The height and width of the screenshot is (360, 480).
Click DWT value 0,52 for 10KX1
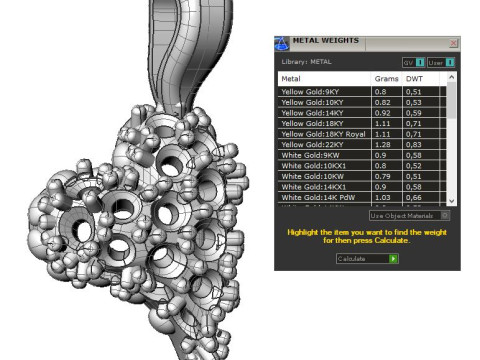[414, 166]
